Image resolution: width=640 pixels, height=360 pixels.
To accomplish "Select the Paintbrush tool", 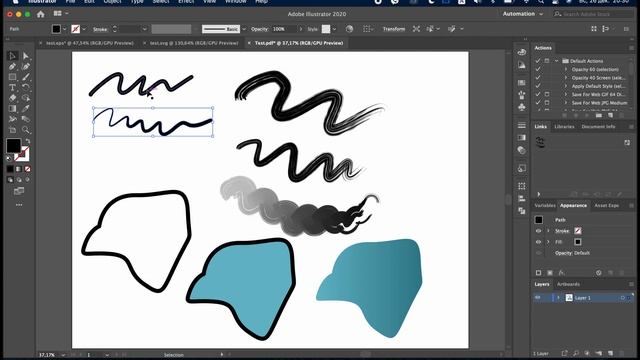I will [26, 77].
